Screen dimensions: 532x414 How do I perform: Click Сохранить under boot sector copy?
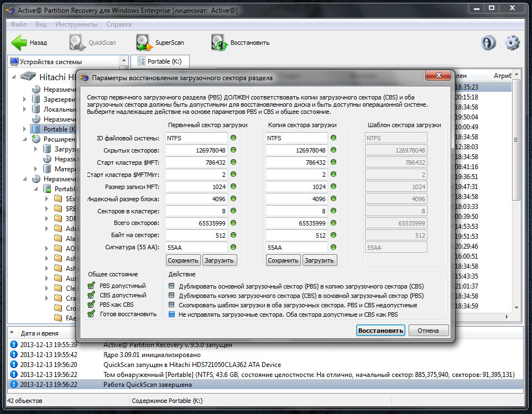click(x=283, y=260)
